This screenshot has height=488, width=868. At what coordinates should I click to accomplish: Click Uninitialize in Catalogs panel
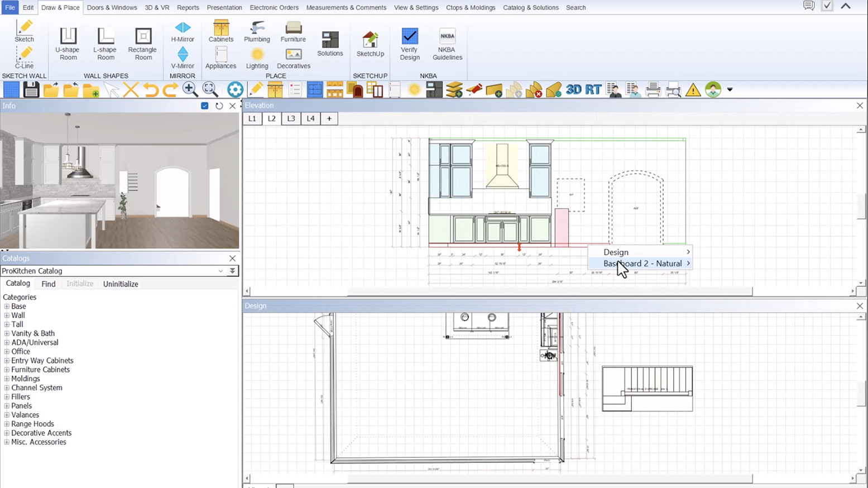pyautogui.click(x=121, y=284)
